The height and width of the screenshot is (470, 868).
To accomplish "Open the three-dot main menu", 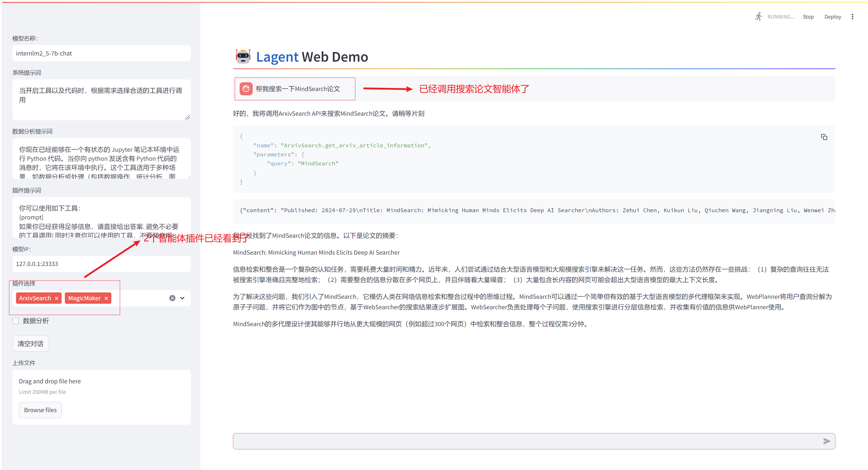I will point(852,17).
